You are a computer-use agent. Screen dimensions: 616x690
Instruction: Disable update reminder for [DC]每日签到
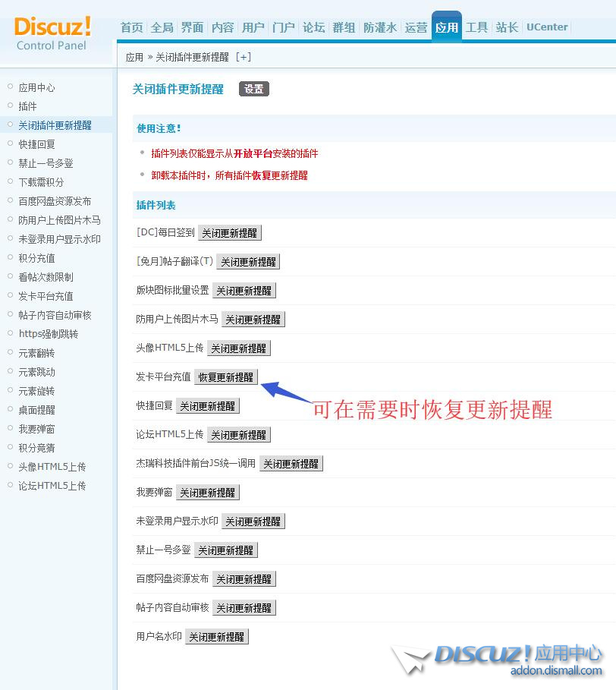point(229,233)
